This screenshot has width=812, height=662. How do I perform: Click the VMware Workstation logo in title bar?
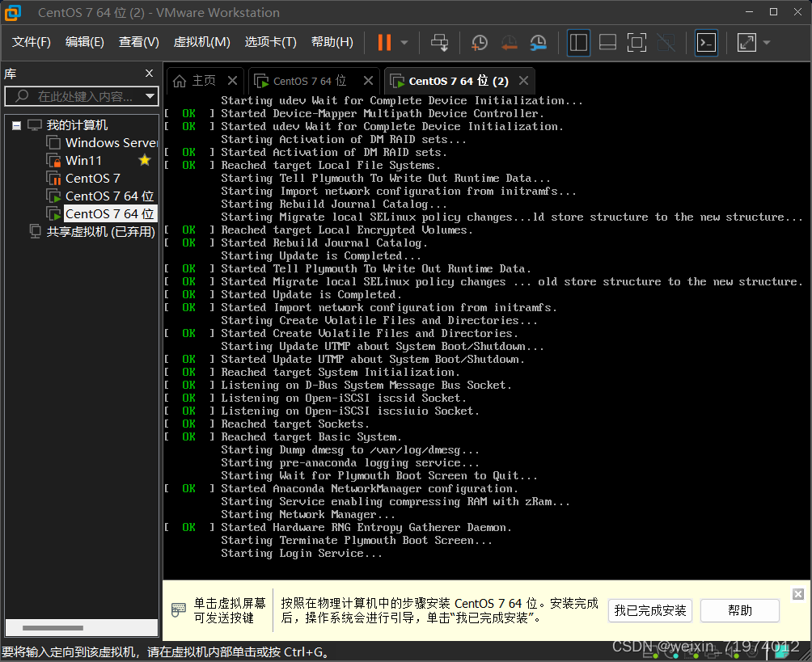pyautogui.click(x=12, y=12)
